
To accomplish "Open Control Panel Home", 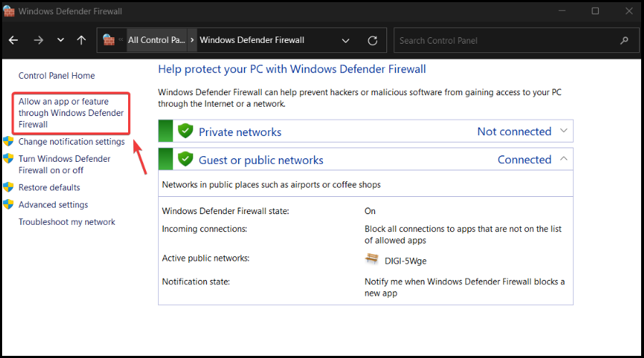I will pyautogui.click(x=57, y=76).
